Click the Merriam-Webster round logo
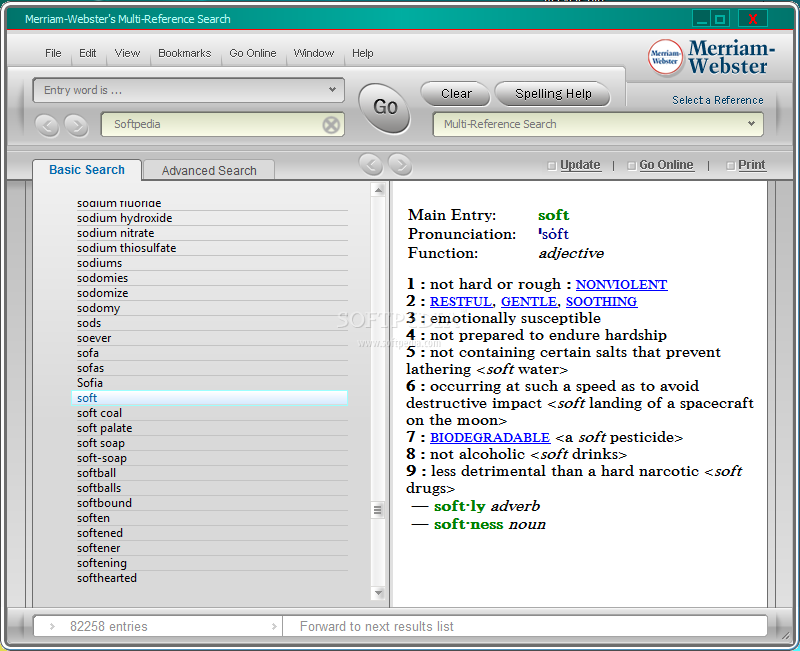800x651 pixels. click(665, 57)
